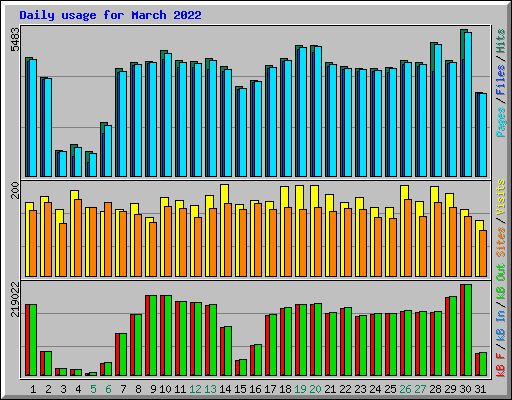Click day label 8 on the x-axis
512x400 pixels.
138,389
